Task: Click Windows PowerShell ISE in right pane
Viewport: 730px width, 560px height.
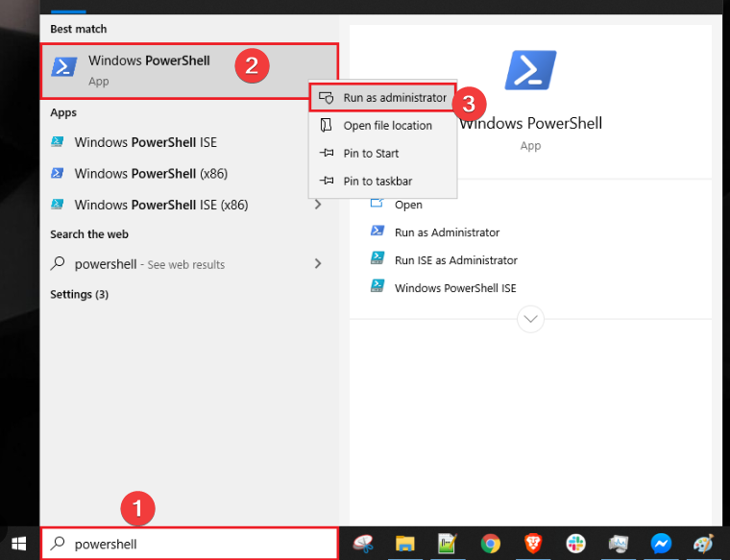Action: (x=455, y=288)
